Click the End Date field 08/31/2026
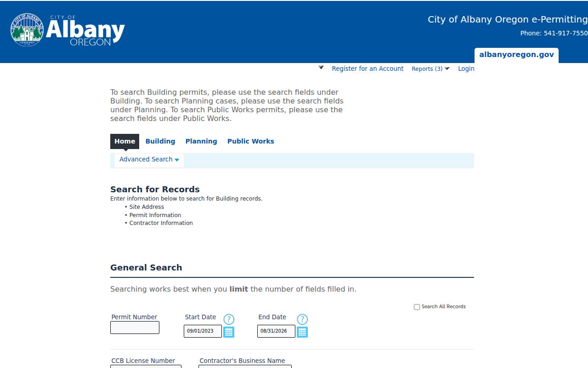 pos(276,331)
